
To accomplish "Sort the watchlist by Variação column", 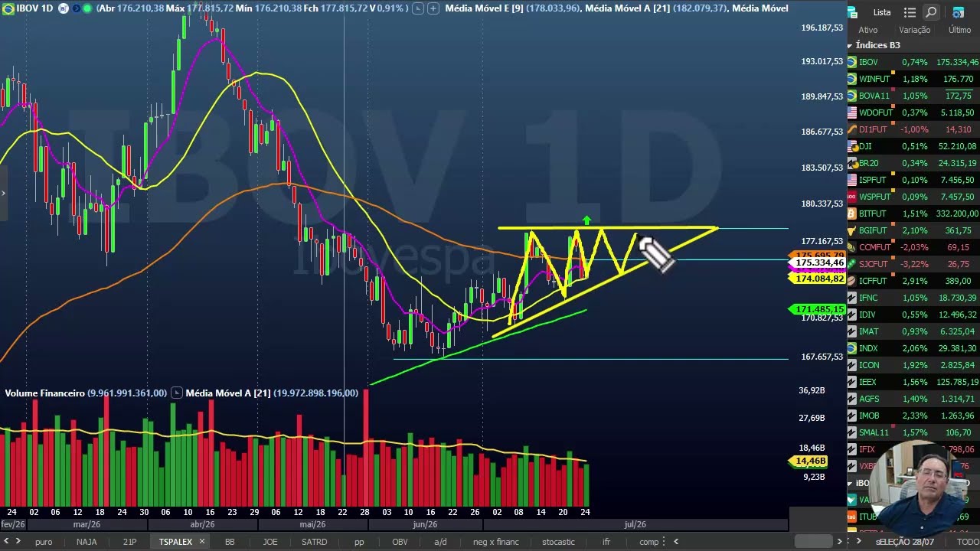I will (x=914, y=30).
